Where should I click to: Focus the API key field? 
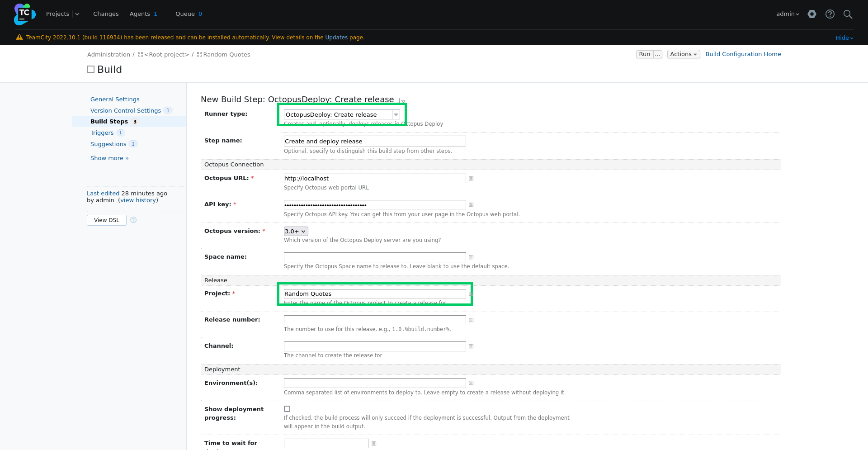(x=375, y=205)
